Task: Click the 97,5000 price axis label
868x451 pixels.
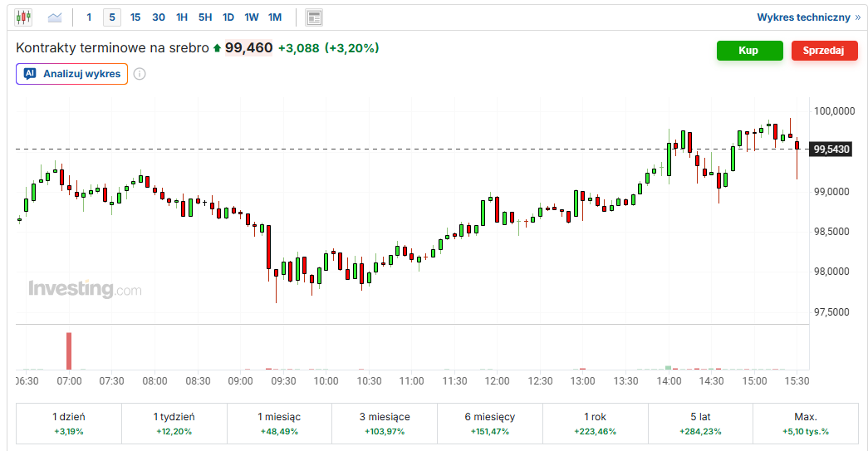Action: 831,311
